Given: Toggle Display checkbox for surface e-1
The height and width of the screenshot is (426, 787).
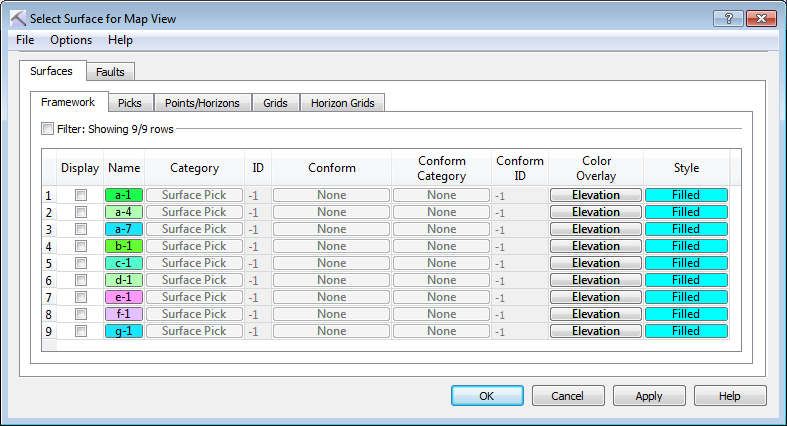Looking at the screenshot, I should point(81,297).
